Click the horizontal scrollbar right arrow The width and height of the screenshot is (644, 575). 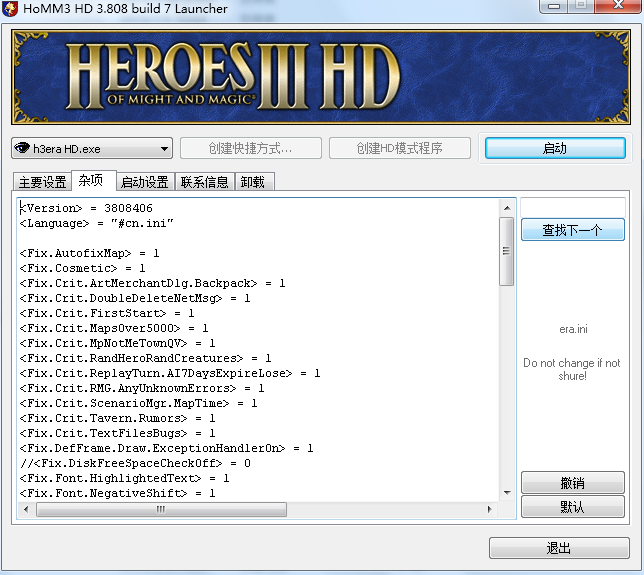pyautogui.click(x=490, y=509)
